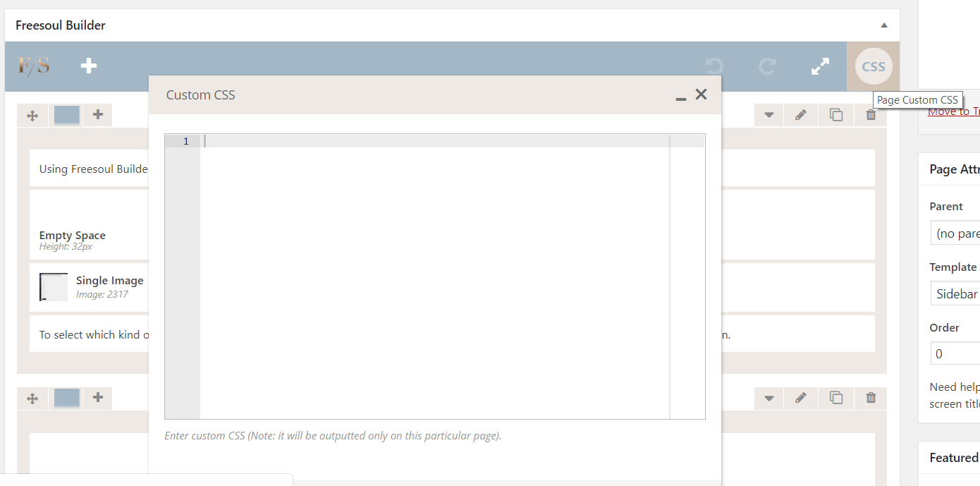Open the second row's column layout swatch
980x486 pixels.
point(66,399)
